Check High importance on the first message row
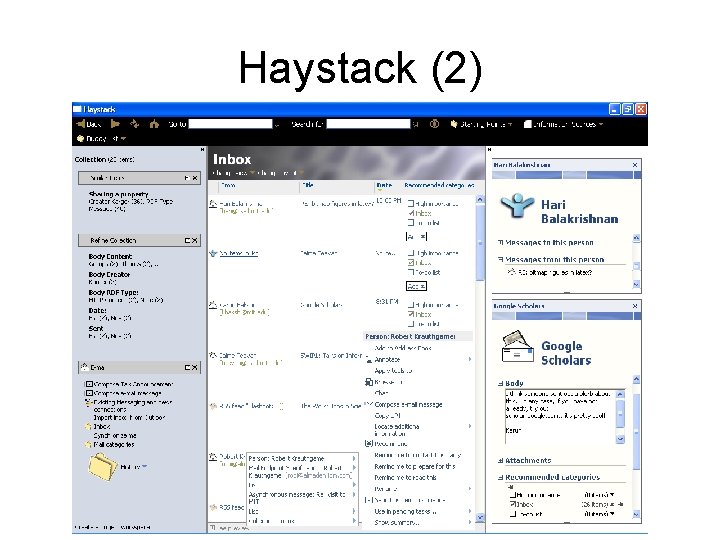Screen dimensions: 720x540 (x=411, y=203)
